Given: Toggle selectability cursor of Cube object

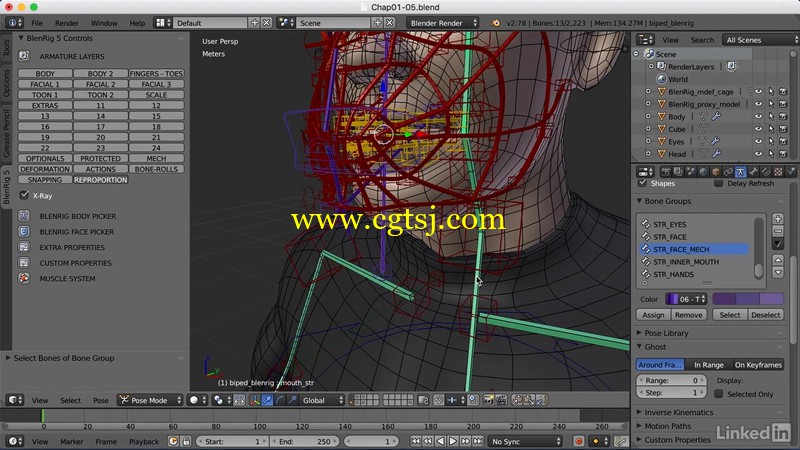Looking at the screenshot, I should tap(771, 129).
